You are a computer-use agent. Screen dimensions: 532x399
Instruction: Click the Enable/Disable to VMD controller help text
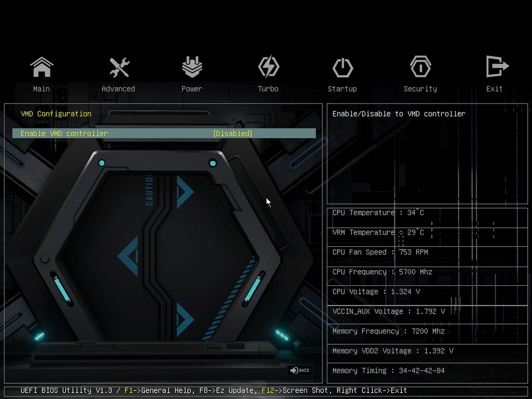click(399, 114)
